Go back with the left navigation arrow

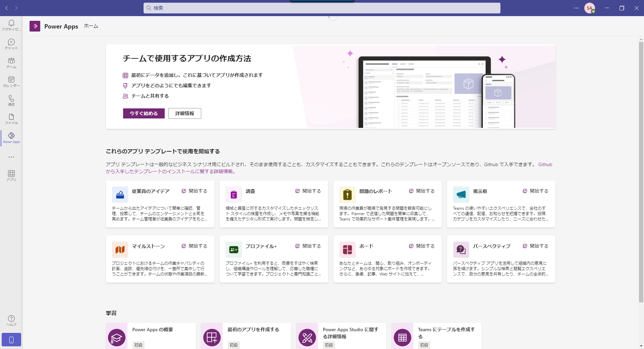(x=7, y=8)
